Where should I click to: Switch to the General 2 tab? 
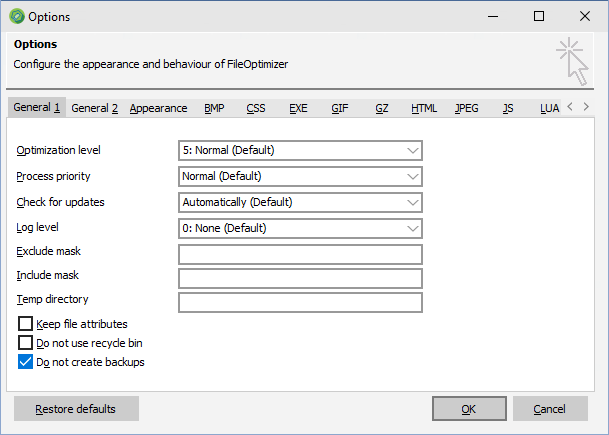pos(94,108)
